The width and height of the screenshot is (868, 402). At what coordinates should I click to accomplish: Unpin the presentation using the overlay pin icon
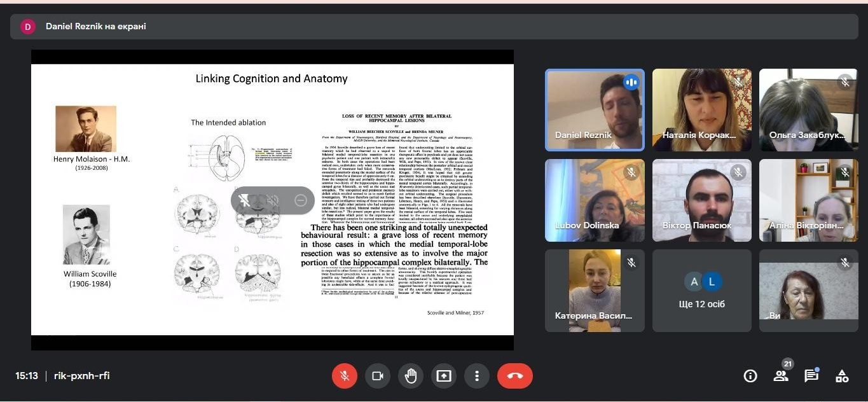pos(244,201)
